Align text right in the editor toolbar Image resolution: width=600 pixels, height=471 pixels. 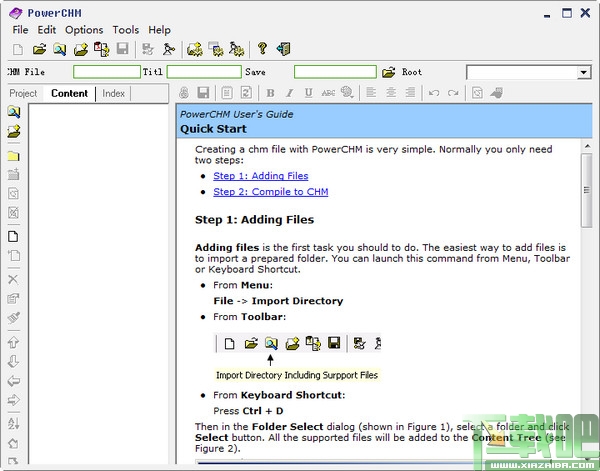(410, 93)
